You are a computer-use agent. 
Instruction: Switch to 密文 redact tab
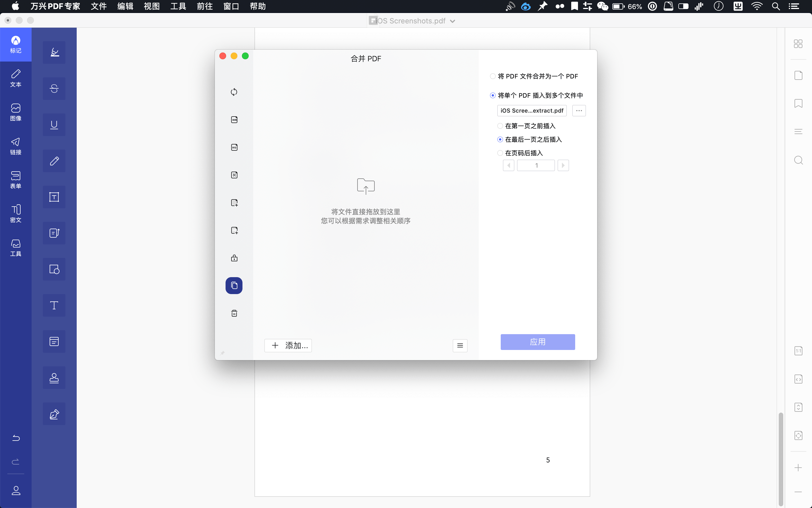16,214
